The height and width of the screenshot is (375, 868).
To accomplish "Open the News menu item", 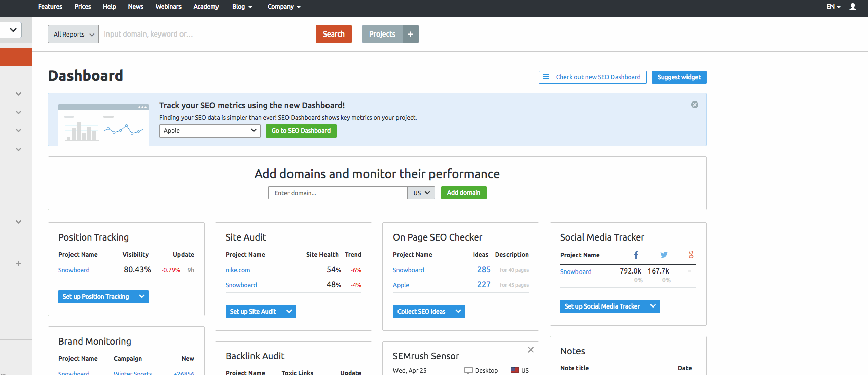I will 136,7.
